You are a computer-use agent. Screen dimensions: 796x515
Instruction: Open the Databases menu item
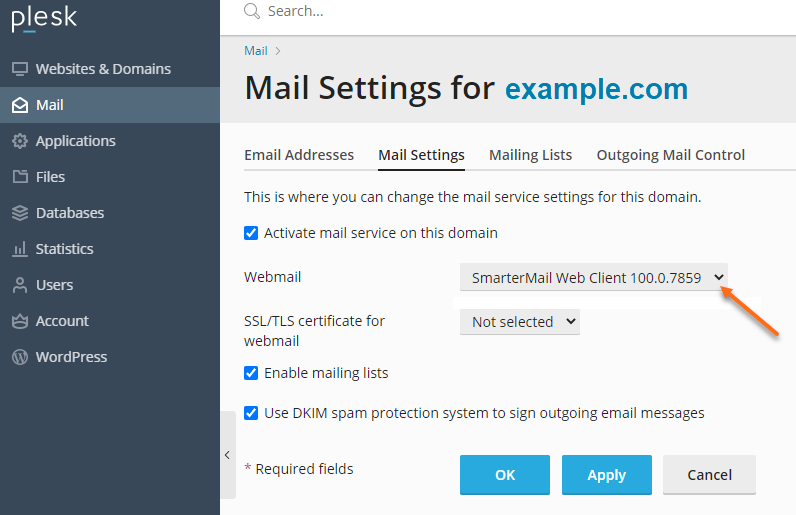110,213
